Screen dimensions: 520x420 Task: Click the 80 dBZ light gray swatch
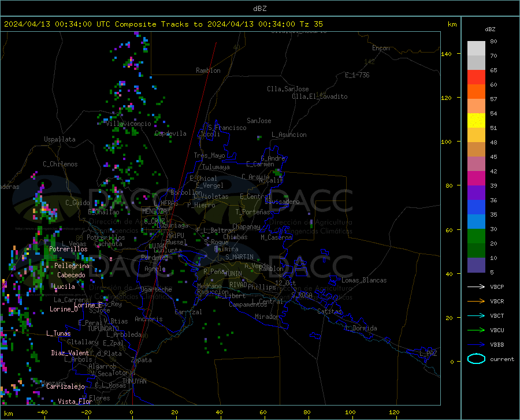[476, 48]
